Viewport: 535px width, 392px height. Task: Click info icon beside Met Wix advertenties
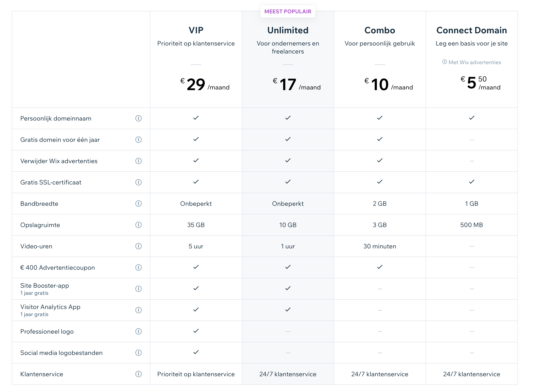pyautogui.click(x=444, y=62)
